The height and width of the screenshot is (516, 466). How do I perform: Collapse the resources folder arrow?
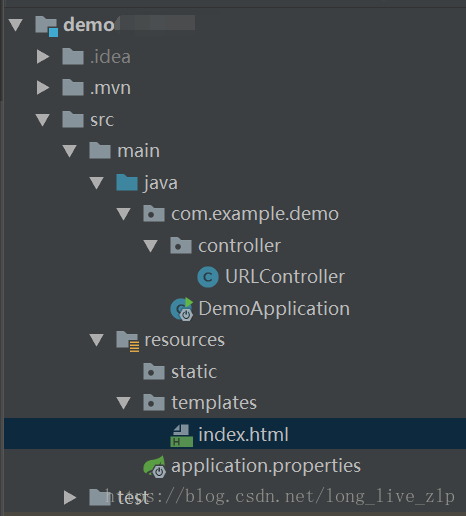[97, 340]
